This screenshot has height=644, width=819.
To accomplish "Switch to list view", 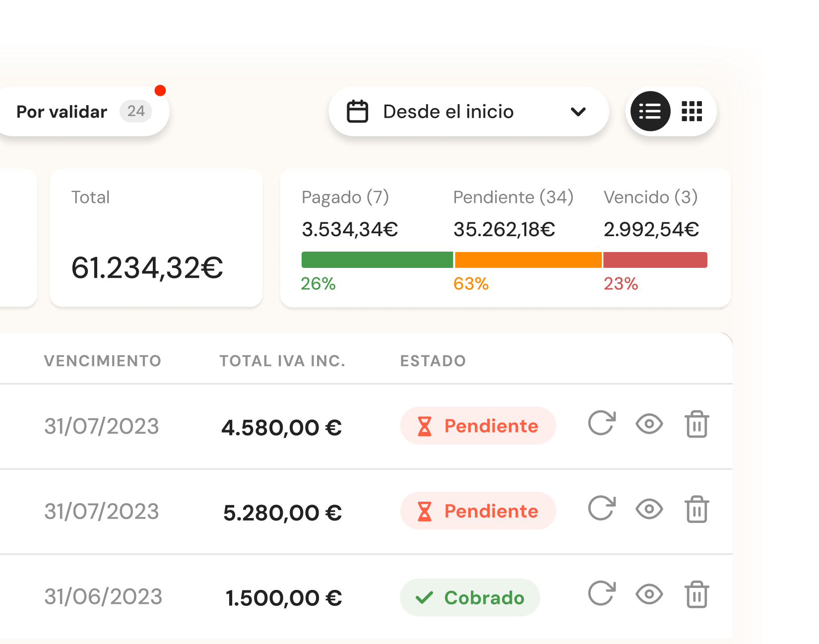I will tap(650, 111).
